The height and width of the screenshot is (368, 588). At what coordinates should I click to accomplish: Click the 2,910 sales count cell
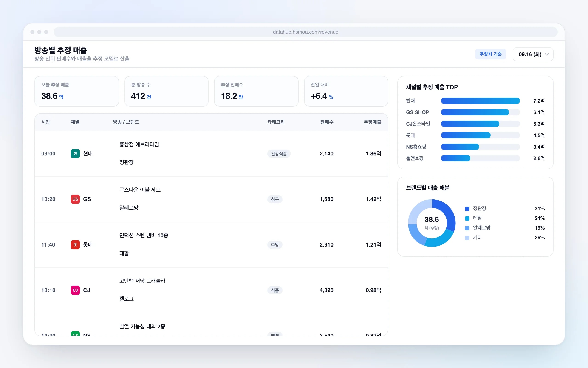pyautogui.click(x=326, y=244)
